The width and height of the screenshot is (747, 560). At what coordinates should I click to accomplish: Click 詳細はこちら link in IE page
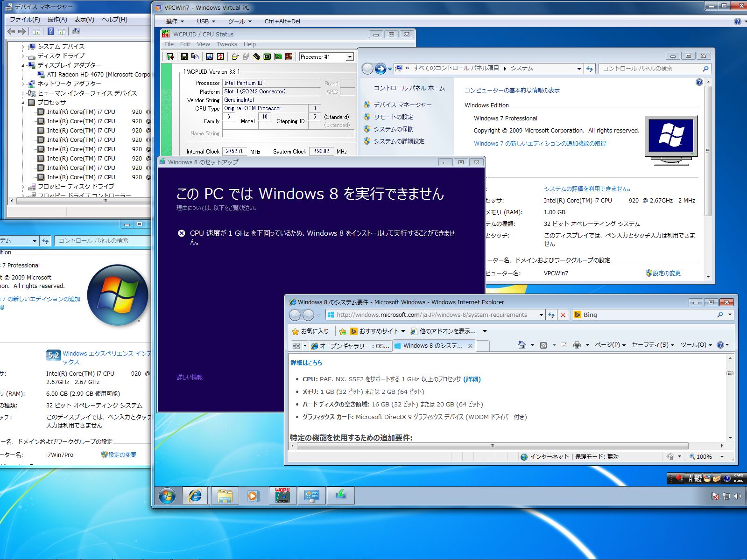click(306, 363)
